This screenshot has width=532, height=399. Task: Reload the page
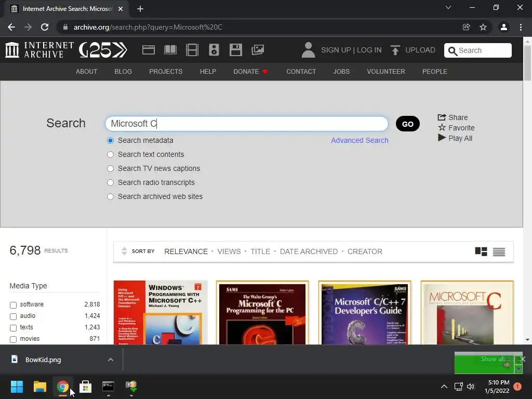45,27
